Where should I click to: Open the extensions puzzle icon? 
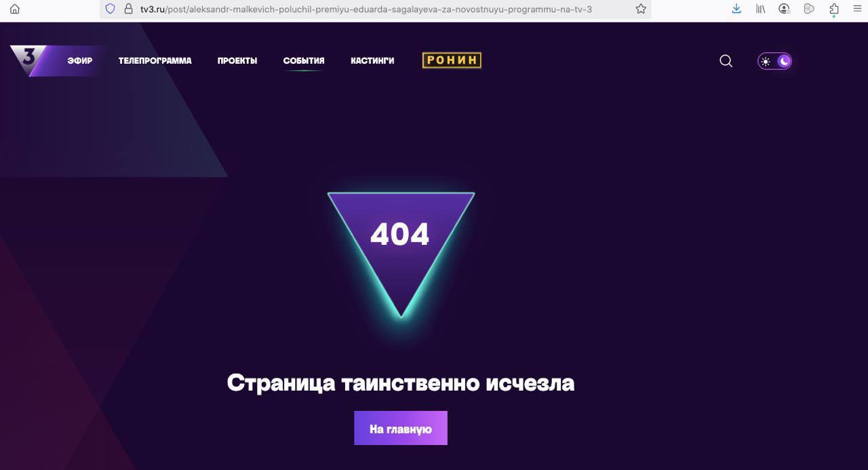tap(833, 9)
